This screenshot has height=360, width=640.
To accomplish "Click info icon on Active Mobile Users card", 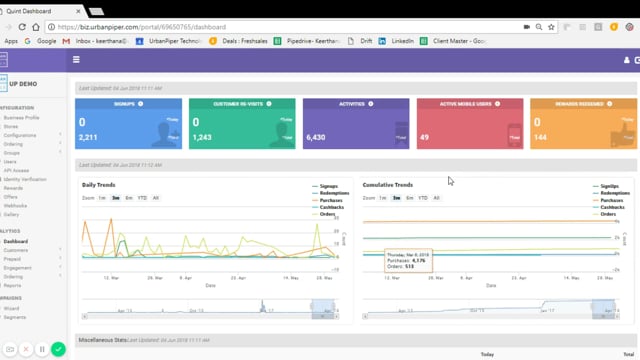I will [498, 104].
